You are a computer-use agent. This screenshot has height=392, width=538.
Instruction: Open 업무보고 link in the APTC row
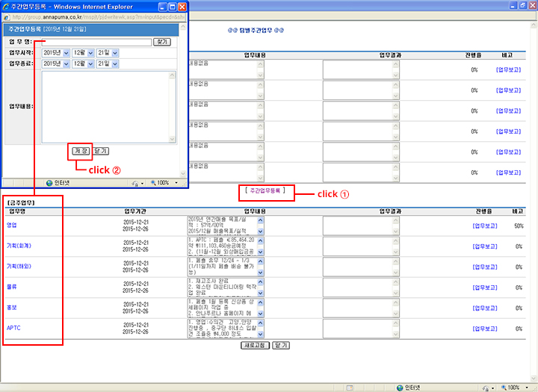[485, 327]
